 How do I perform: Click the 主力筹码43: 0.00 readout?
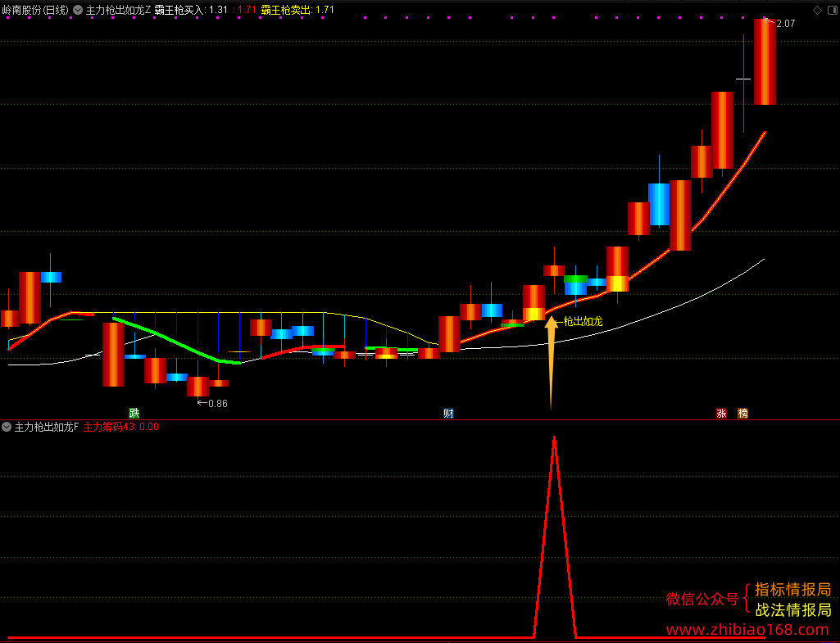(121, 427)
